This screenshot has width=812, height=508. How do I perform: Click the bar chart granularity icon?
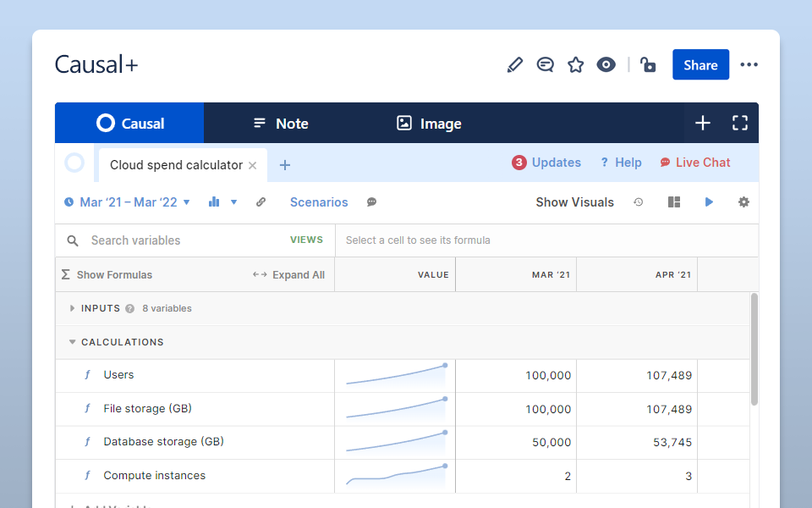click(214, 202)
